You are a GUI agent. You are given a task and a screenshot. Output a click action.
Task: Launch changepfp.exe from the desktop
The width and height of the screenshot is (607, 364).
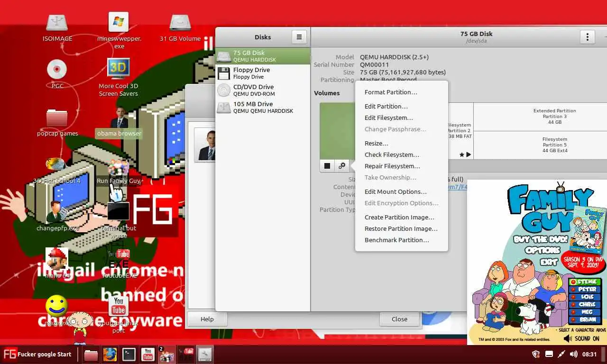pyautogui.click(x=57, y=216)
